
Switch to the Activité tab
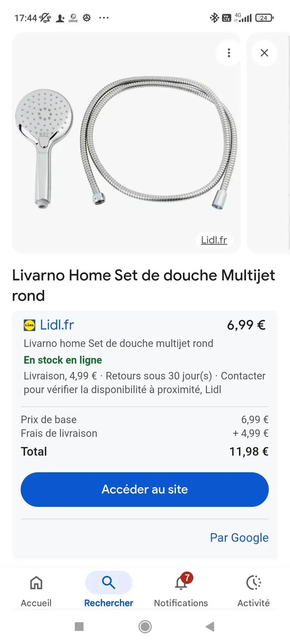click(x=253, y=591)
